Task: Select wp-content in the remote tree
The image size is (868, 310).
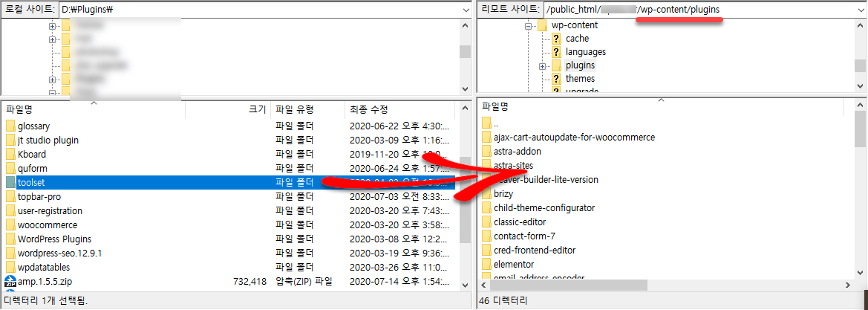Action: [x=575, y=25]
